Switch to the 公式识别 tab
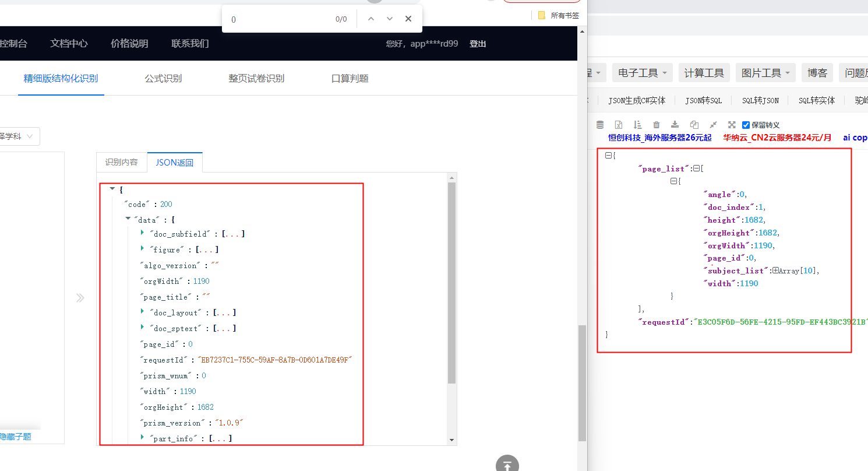Viewport: 868px width, 471px height. coord(163,78)
